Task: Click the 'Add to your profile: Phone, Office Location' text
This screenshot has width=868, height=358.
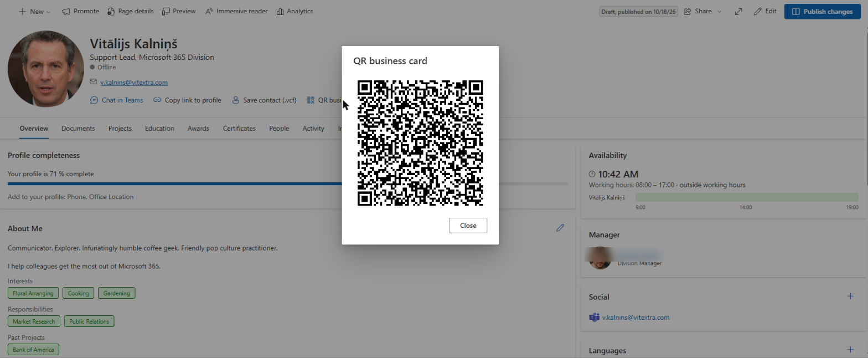Action: click(x=71, y=197)
